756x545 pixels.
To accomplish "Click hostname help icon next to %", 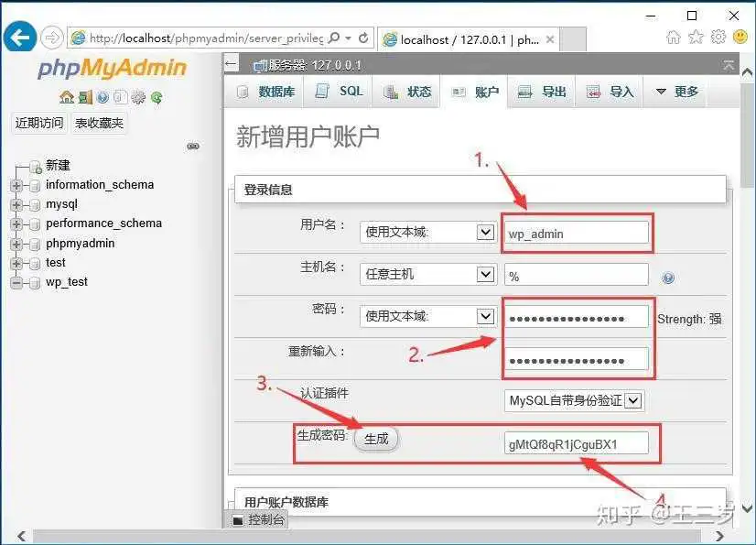I will click(668, 278).
